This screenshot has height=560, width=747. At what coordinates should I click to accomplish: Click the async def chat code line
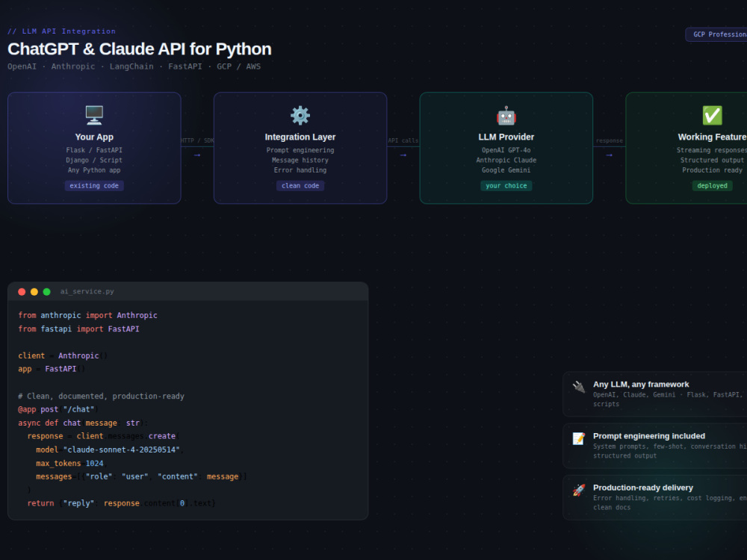pos(84,423)
